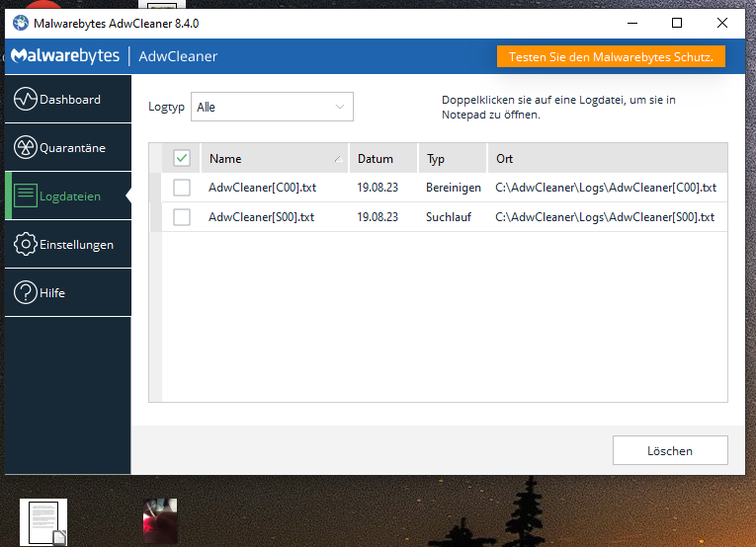Check the box for AdwCleaner[S00].txt

182,217
